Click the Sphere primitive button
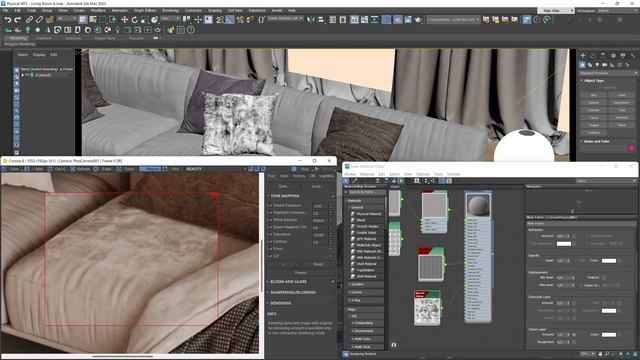This screenshot has height=360, width=640. (593, 103)
